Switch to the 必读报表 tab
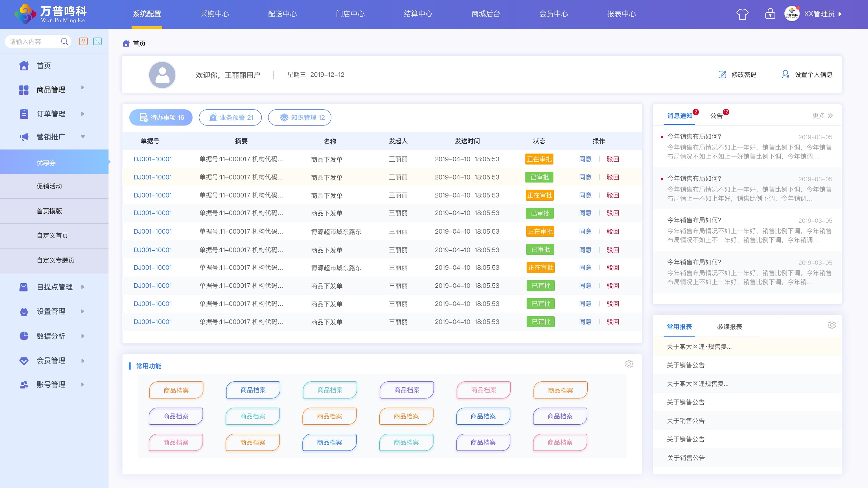This screenshot has height=488, width=868. tap(729, 327)
